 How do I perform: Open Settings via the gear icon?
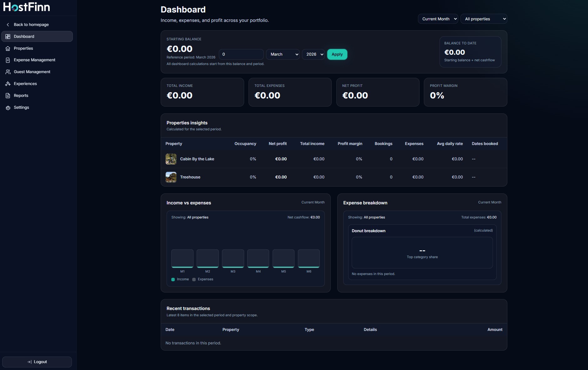[x=8, y=107]
